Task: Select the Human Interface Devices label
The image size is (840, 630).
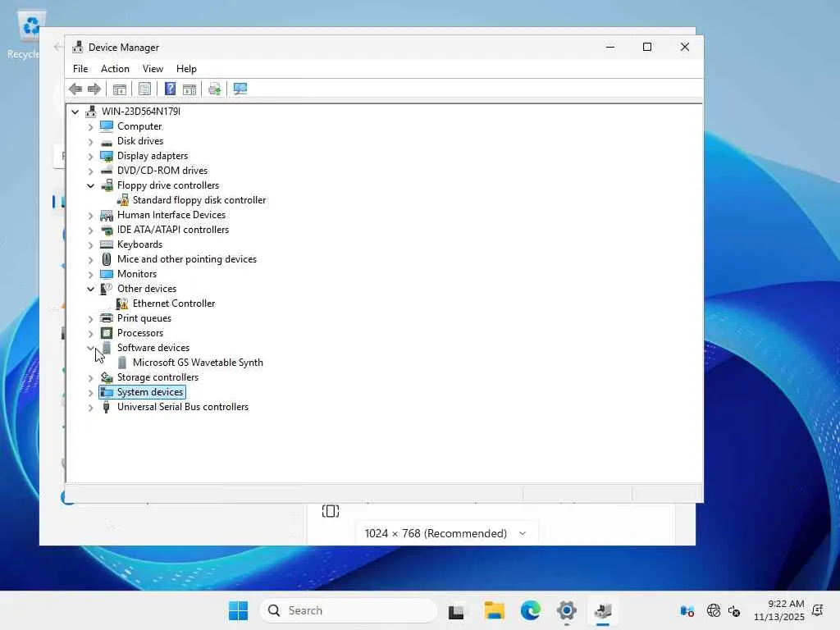Action: coord(171,215)
